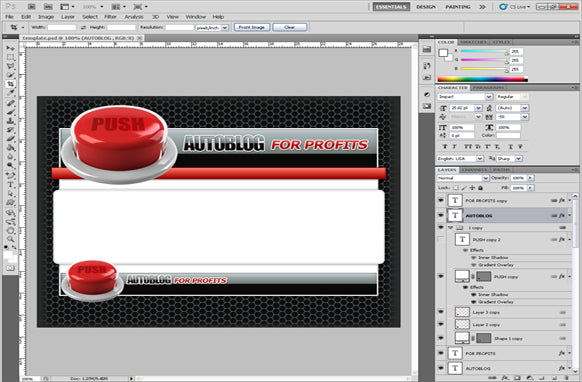Show the hidden PUSH copy 2 layer

coord(441,239)
